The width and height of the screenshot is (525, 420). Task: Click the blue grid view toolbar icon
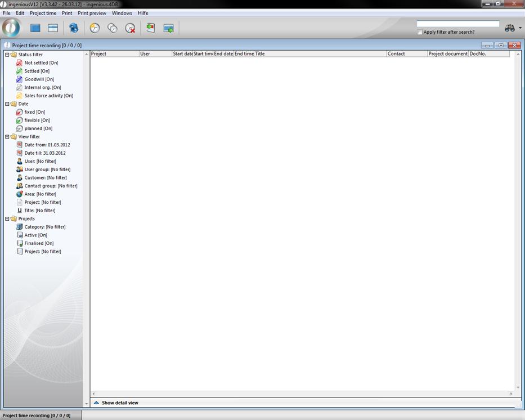coord(35,28)
